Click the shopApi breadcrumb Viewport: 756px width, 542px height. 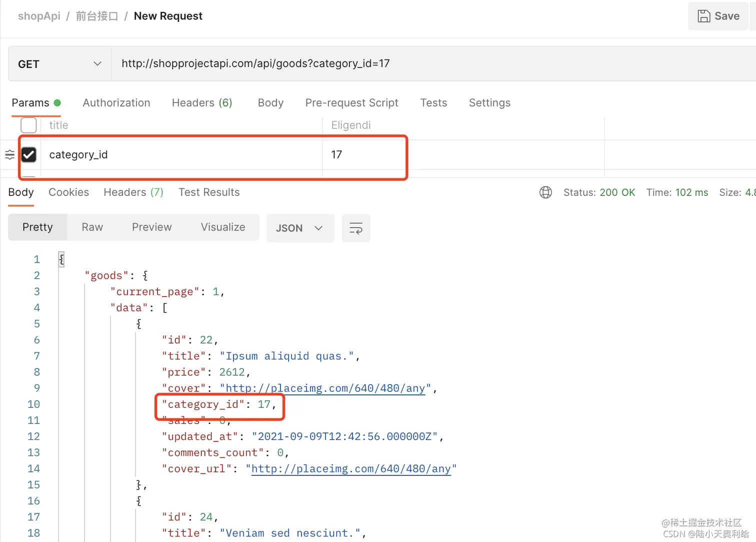(39, 16)
